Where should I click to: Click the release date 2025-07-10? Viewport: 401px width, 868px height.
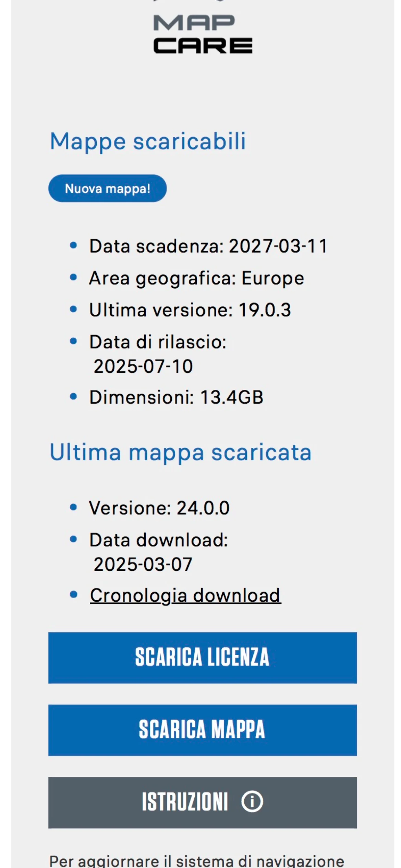point(143,366)
